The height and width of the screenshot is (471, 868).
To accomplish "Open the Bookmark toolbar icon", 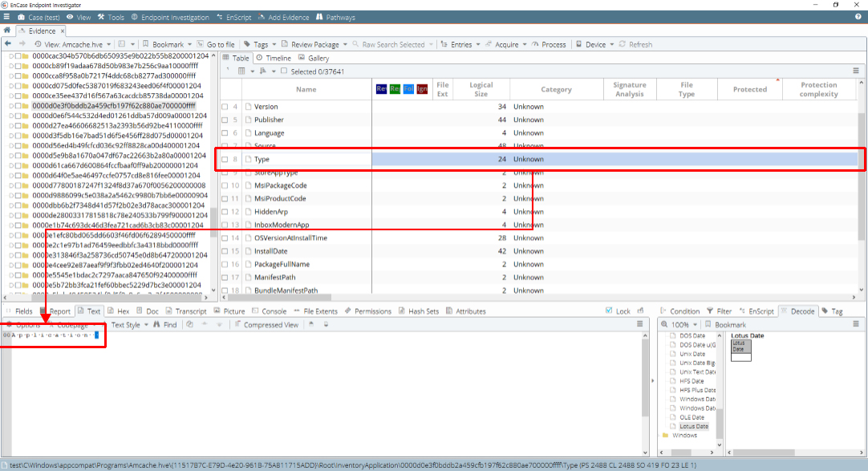I will click(x=146, y=44).
